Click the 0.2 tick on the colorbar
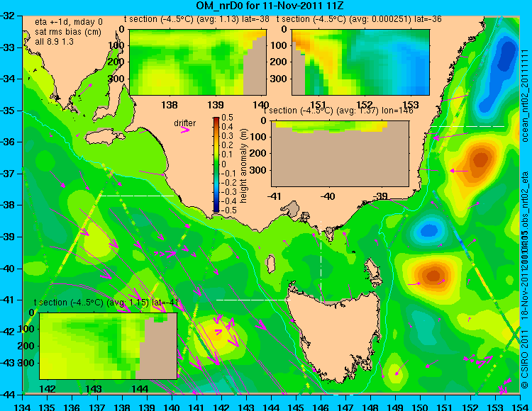Image resolution: width=532 pixels, height=411 pixels. tap(227, 145)
